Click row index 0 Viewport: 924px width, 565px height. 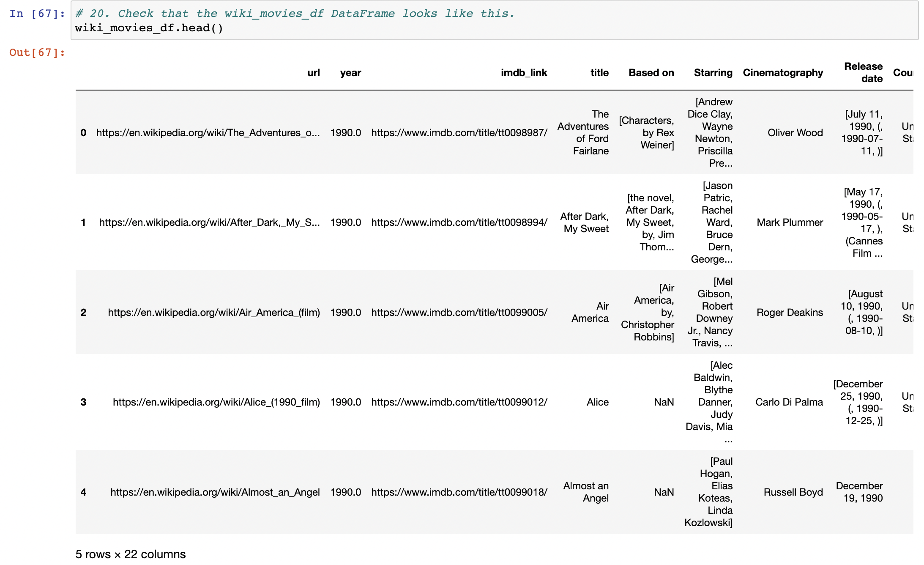click(83, 133)
